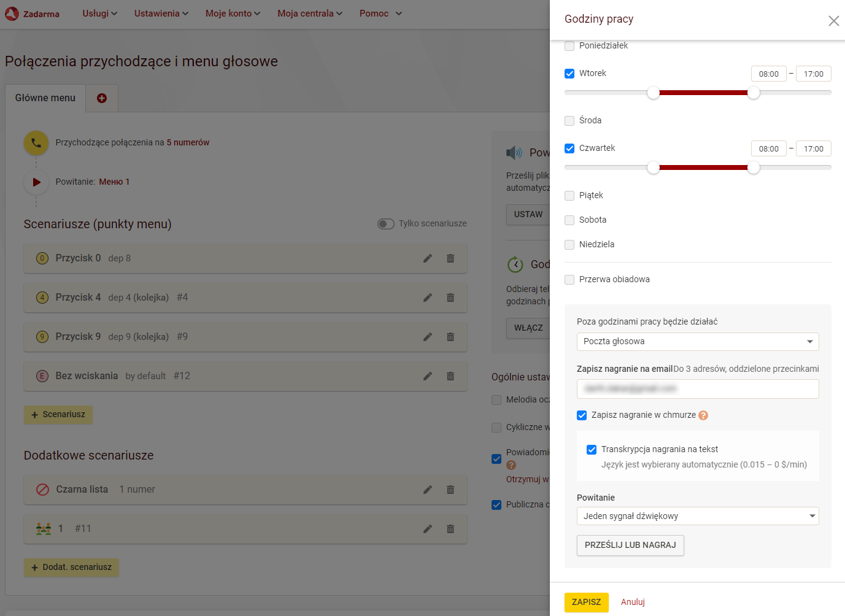
Task: Enable the Poniedziałek checkbox
Action: pos(569,46)
